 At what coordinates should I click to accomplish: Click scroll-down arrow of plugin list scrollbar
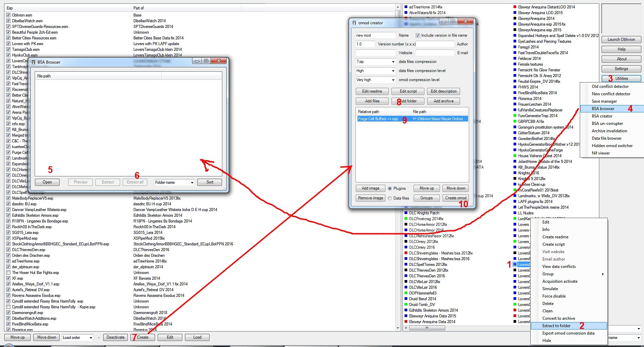coord(398,328)
